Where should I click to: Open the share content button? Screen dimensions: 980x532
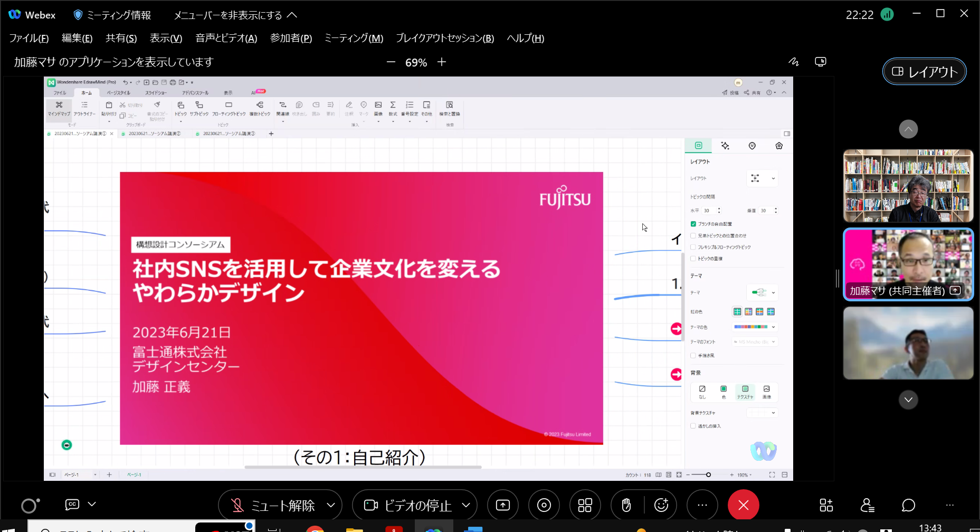[502, 505]
